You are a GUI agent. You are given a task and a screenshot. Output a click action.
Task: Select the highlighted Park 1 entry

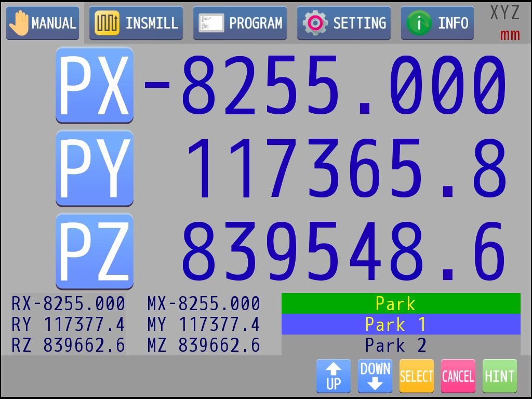tap(401, 324)
